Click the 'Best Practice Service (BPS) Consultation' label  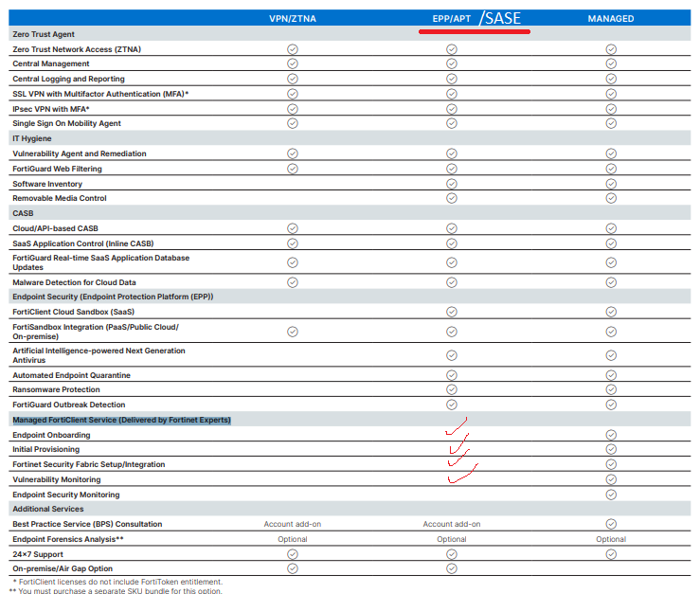[87, 524]
